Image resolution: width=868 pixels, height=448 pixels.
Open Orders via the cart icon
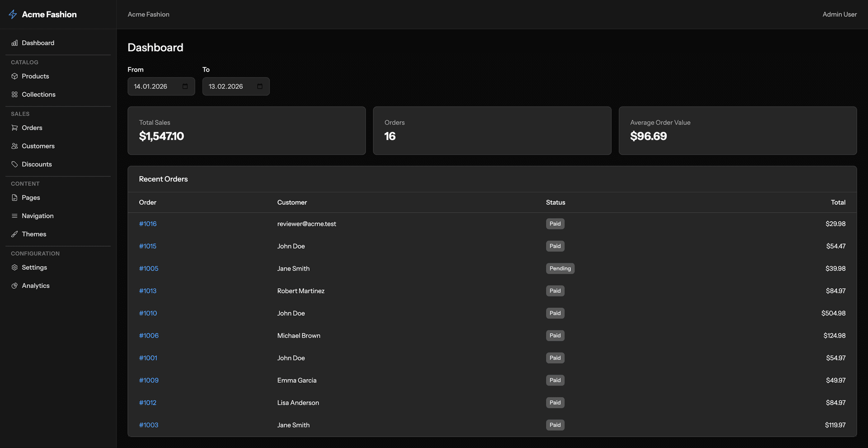(x=14, y=128)
